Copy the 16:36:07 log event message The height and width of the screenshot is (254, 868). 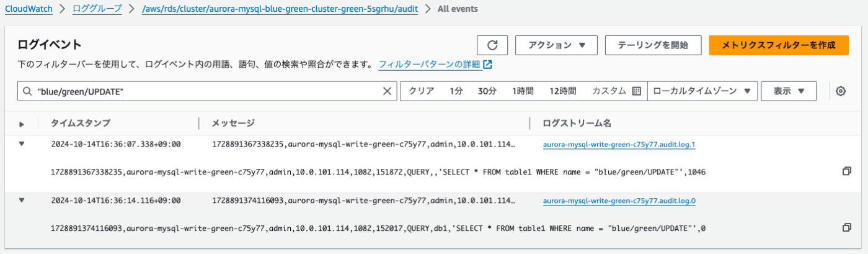(x=846, y=171)
